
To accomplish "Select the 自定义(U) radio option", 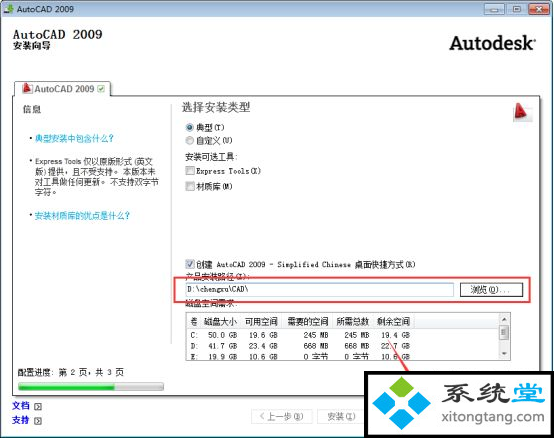I will click(x=190, y=141).
